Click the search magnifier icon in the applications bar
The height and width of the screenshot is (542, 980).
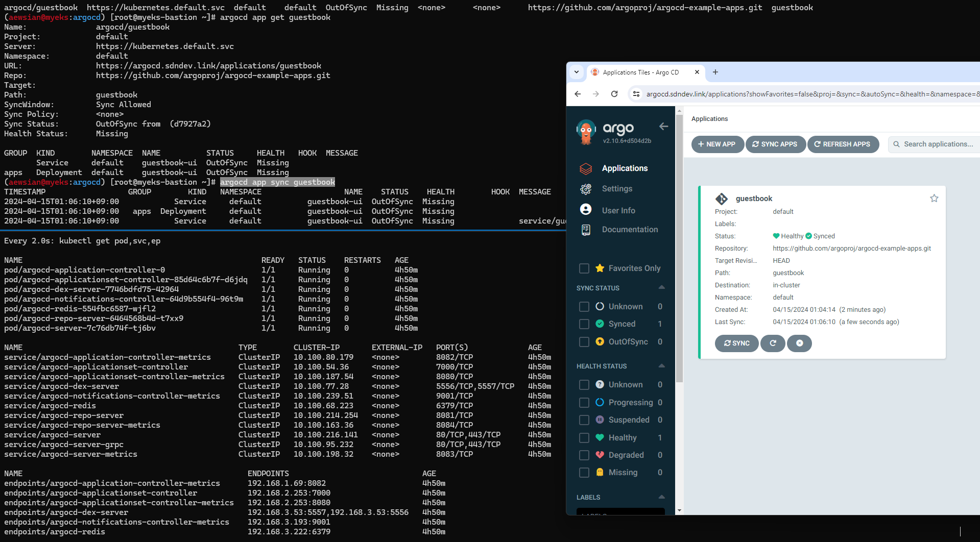[x=896, y=144]
